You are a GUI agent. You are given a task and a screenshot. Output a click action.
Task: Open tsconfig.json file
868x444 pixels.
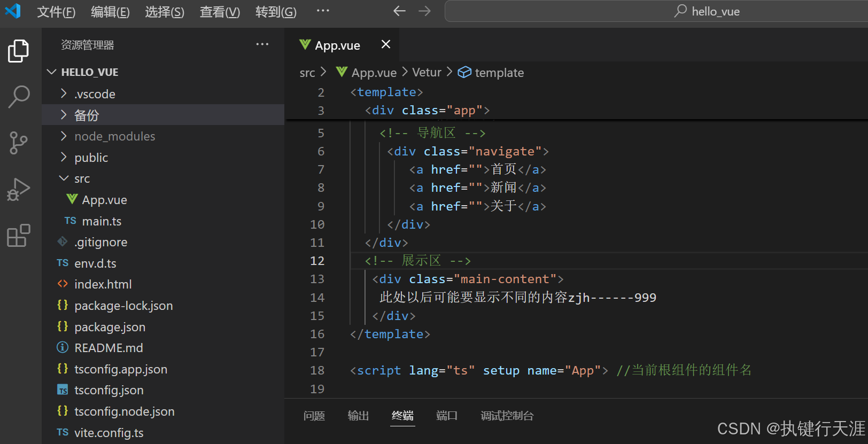(x=164, y=390)
